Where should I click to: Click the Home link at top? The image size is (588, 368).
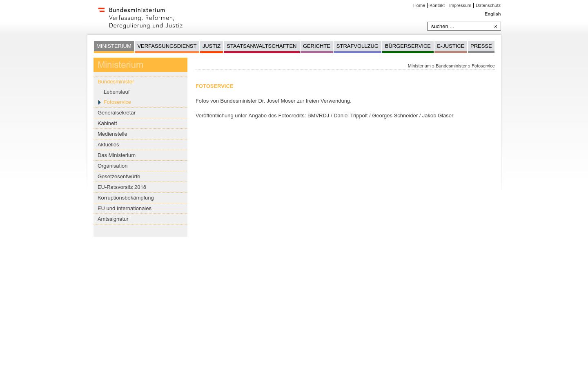(419, 5)
